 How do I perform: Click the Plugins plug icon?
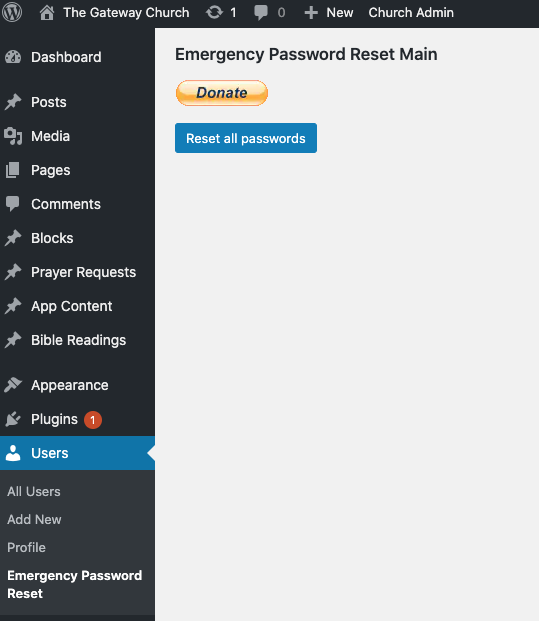pyautogui.click(x=13, y=419)
